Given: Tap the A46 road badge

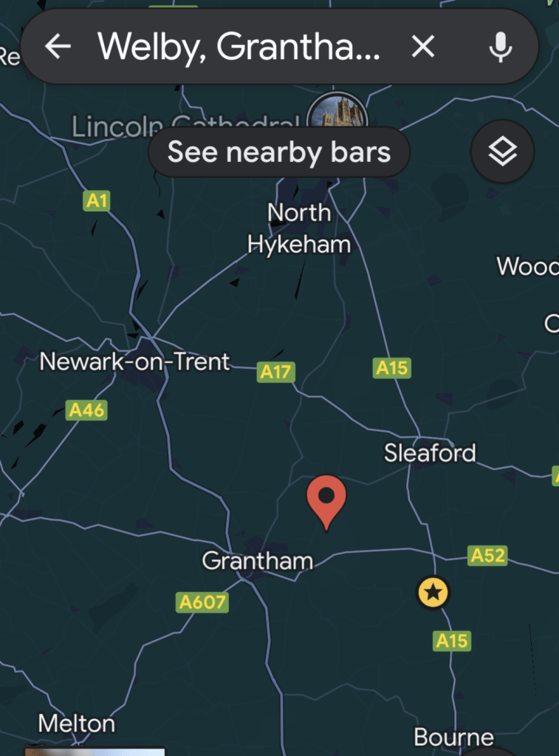Looking at the screenshot, I should [x=86, y=410].
